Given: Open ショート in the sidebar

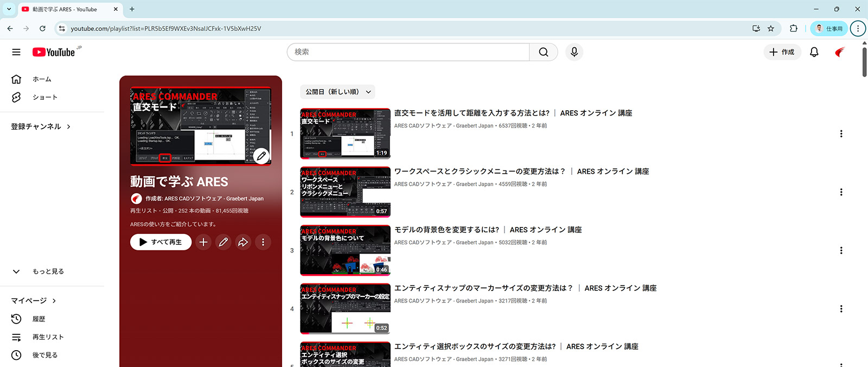Looking at the screenshot, I should tap(44, 97).
